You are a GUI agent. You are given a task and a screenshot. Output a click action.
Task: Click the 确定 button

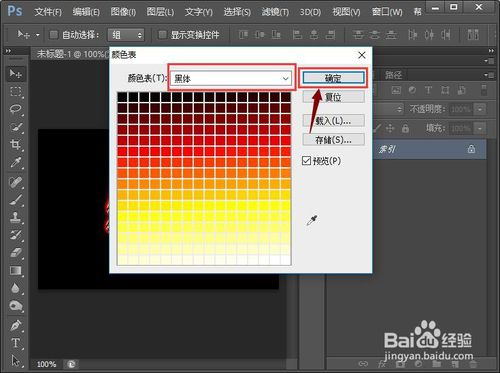(333, 78)
